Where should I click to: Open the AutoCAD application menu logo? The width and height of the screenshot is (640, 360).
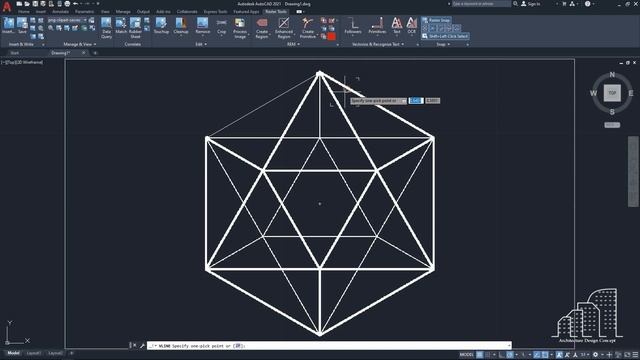pos(7,6)
